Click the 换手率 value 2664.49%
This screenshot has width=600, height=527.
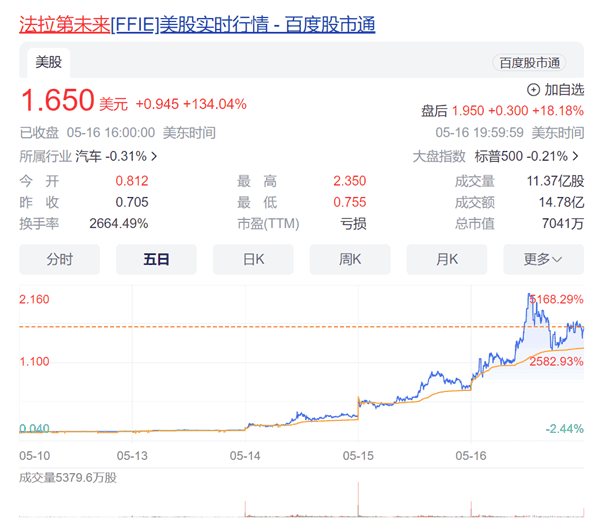[119, 224]
